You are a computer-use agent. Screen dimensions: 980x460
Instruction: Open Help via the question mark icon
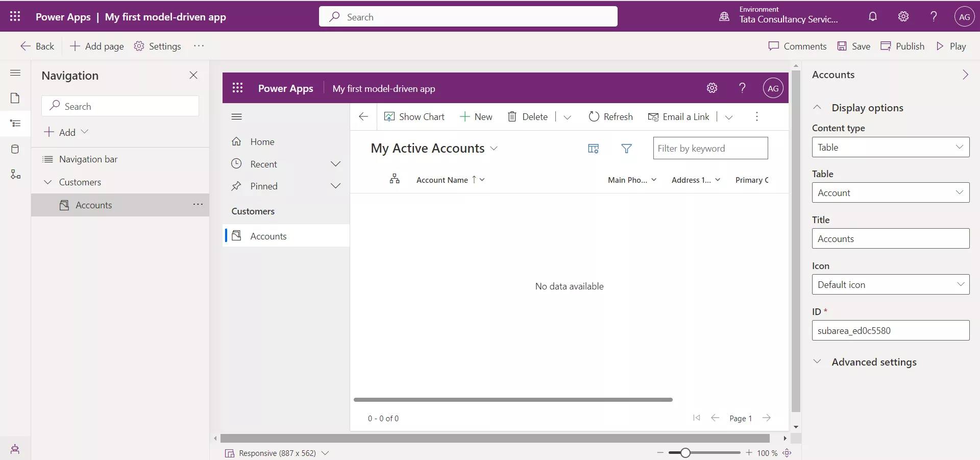tap(933, 16)
